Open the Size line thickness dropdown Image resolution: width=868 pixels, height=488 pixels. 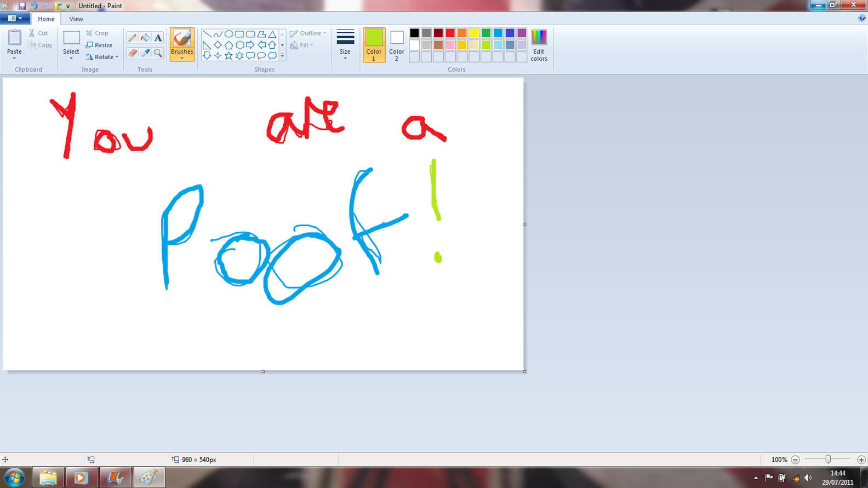pyautogui.click(x=345, y=45)
